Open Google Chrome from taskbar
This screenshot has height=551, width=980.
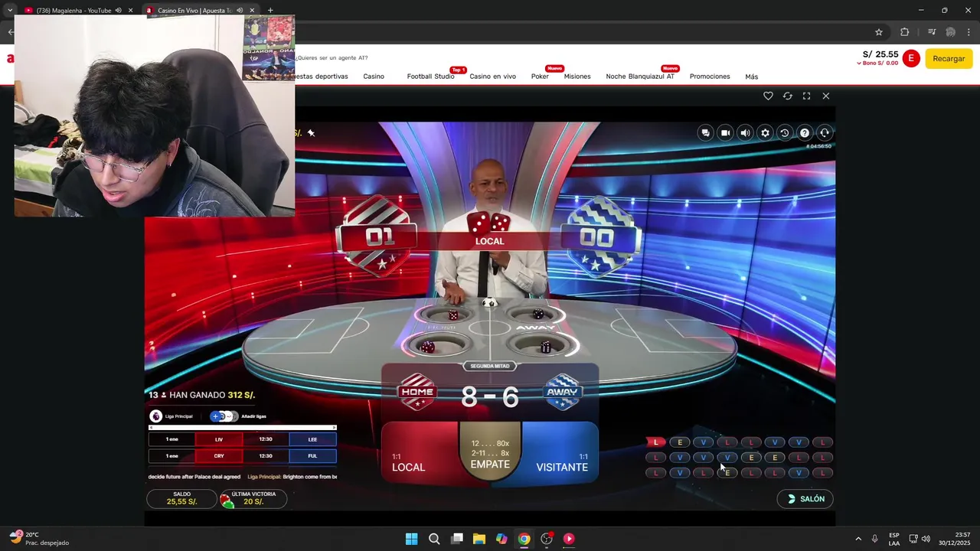point(524,539)
